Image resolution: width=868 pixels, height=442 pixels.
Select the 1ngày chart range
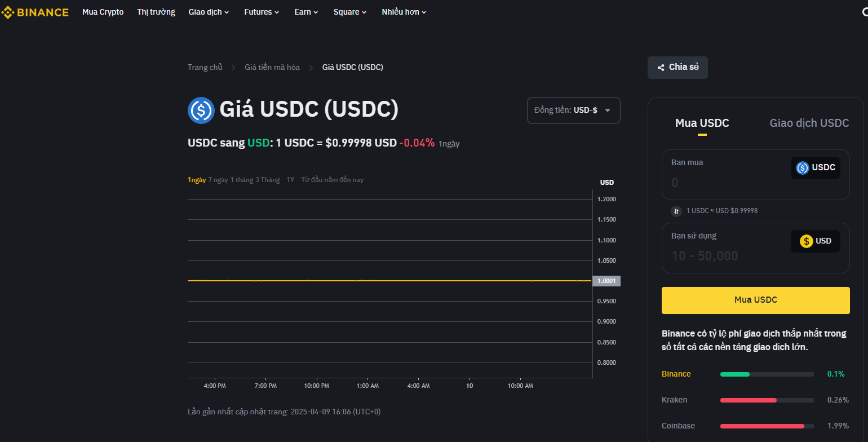point(197,180)
